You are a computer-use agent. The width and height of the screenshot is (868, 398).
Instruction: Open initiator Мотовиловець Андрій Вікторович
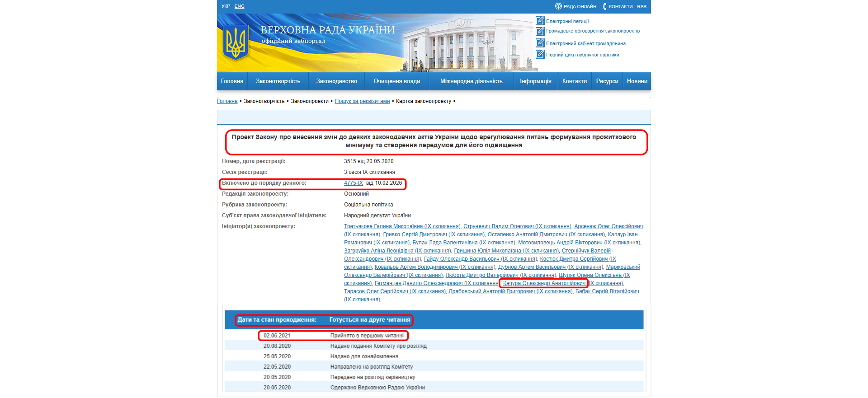click(x=579, y=243)
